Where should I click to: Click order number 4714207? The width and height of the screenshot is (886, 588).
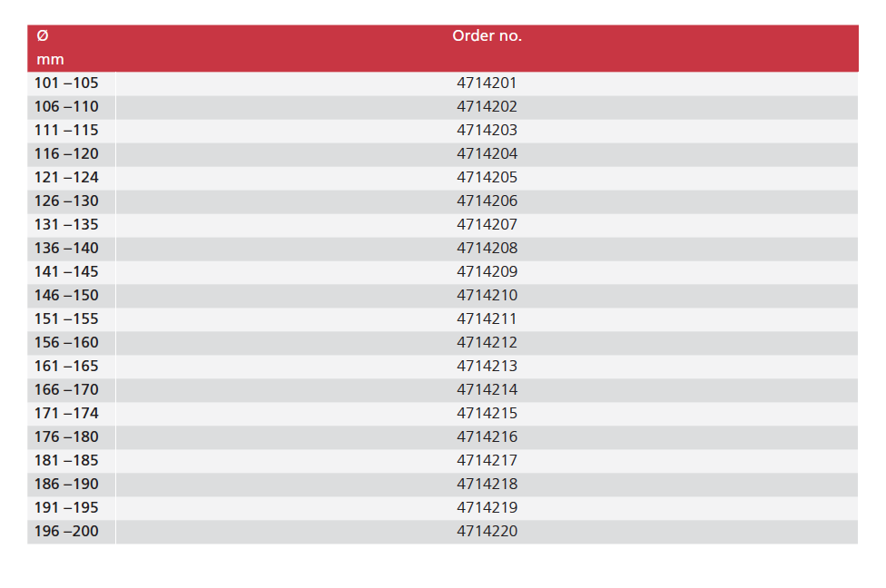pos(487,225)
